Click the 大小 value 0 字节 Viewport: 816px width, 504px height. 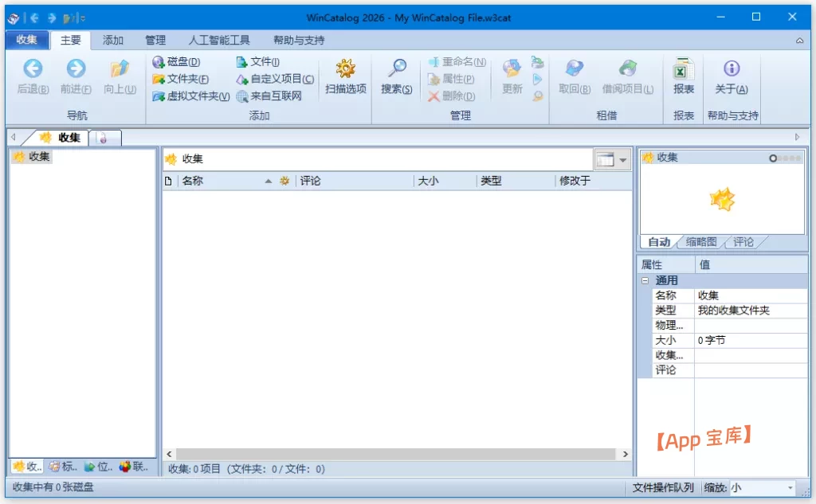[x=751, y=340]
